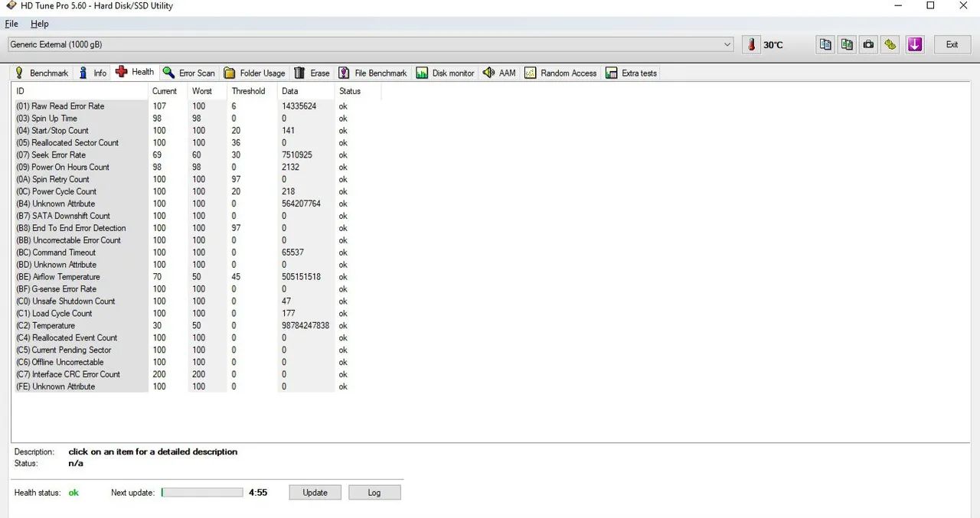Viewport: 980px width, 518px height.
Task: Switch to the Disk monitor tab
Action: coord(445,73)
